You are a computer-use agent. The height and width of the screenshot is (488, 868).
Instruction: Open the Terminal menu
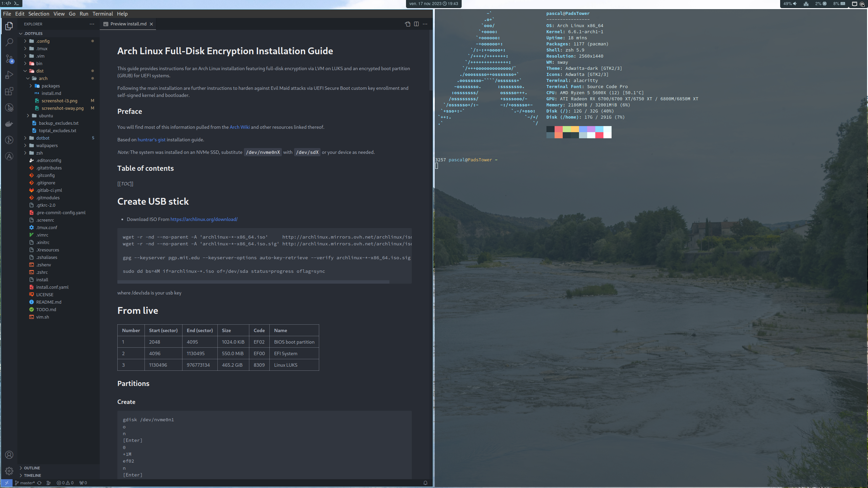[102, 14]
